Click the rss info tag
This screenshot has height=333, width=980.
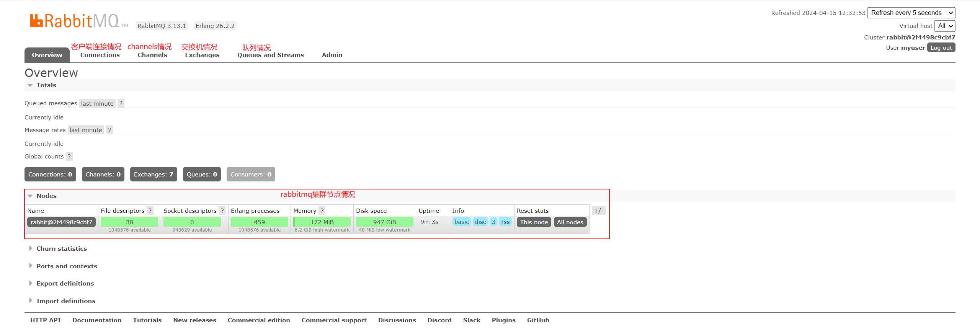coord(505,222)
